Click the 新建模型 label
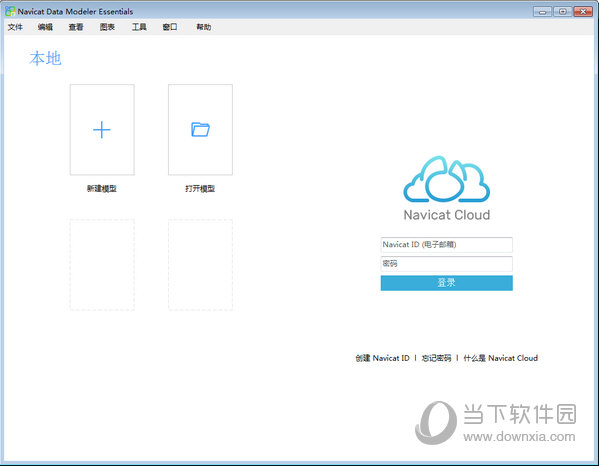 (x=102, y=188)
